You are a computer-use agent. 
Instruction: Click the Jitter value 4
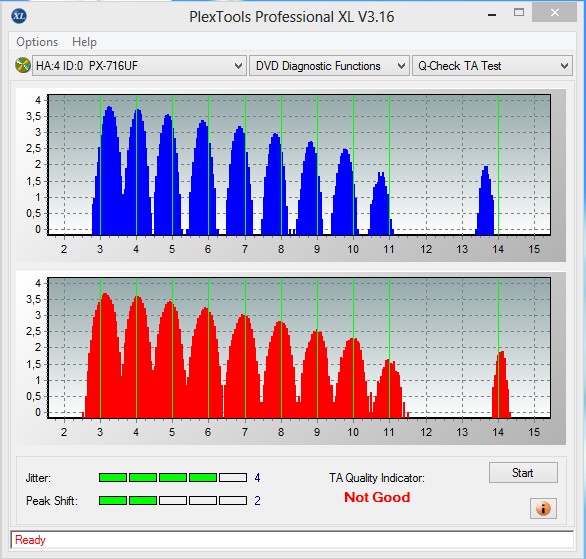[x=257, y=478]
